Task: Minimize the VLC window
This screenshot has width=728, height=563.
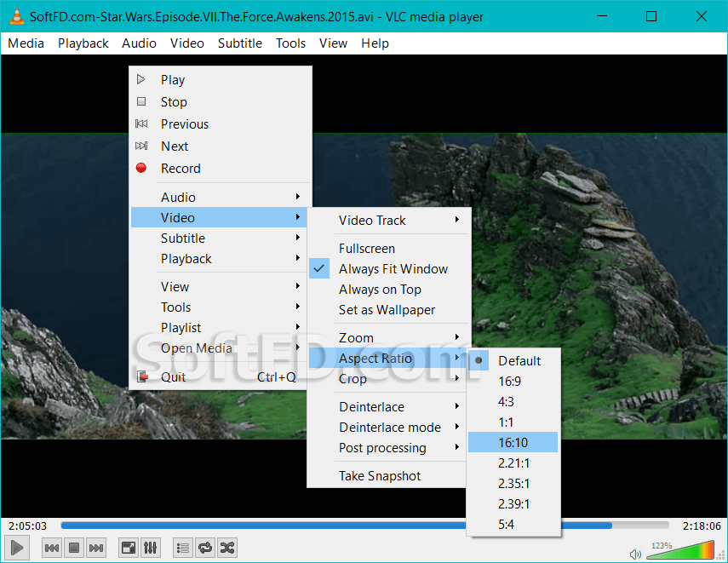Action: point(602,17)
